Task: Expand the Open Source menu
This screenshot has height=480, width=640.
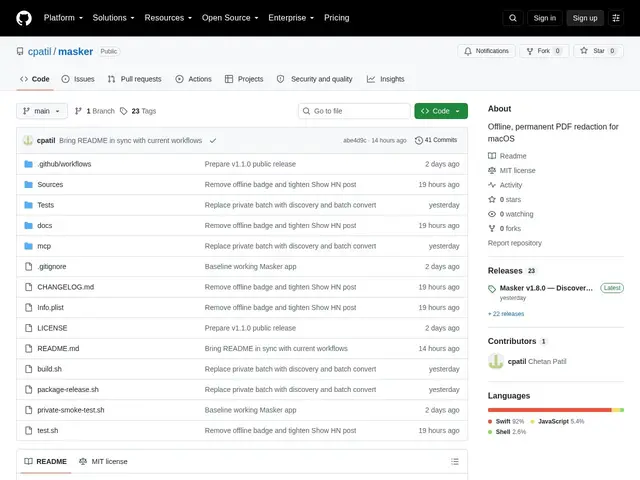Action: [x=230, y=18]
